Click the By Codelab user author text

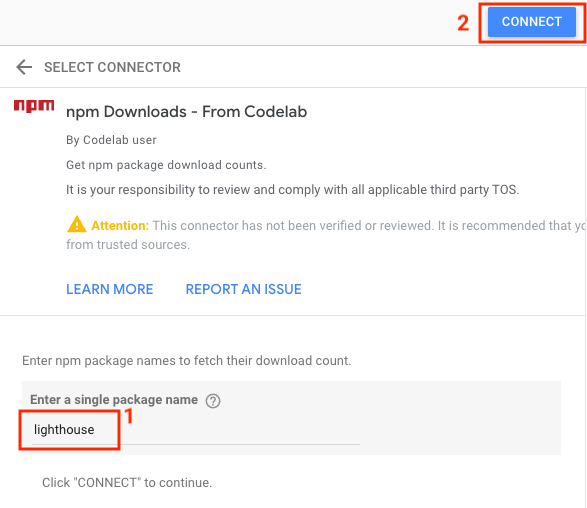click(x=111, y=140)
